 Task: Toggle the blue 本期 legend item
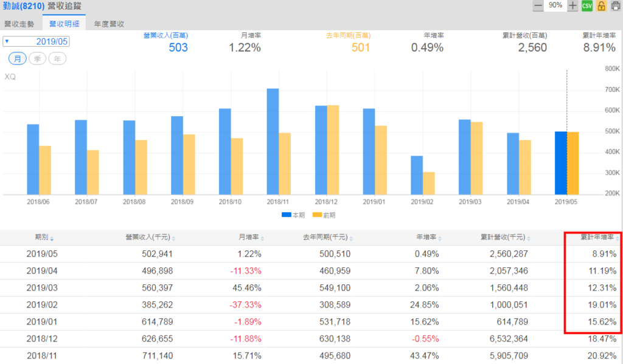[293, 215]
